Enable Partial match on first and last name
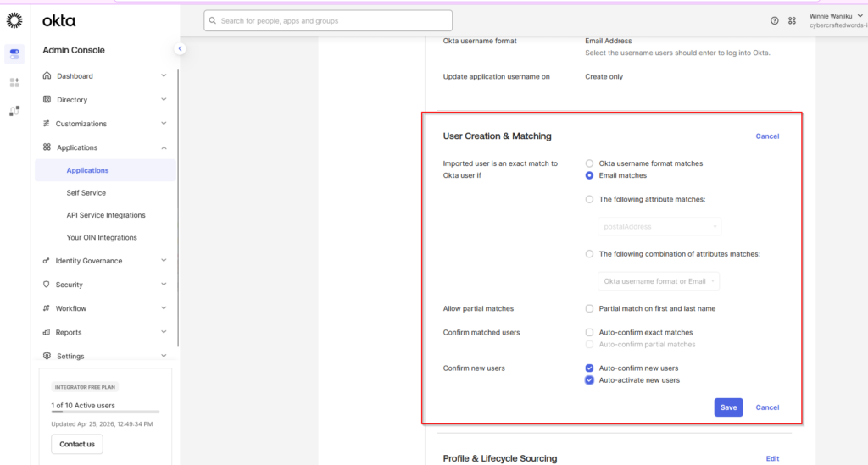This screenshot has height=465, width=868. coord(589,308)
